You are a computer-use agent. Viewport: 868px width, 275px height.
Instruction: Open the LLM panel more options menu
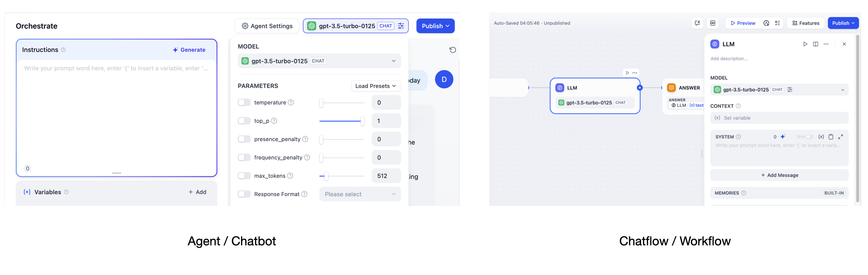[826, 44]
